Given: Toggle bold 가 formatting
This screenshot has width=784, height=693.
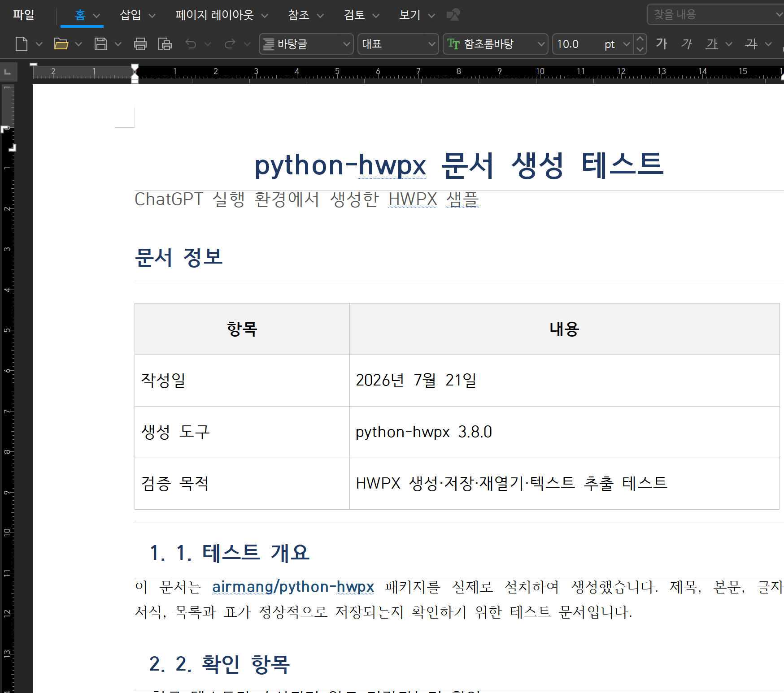Looking at the screenshot, I should [x=662, y=44].
